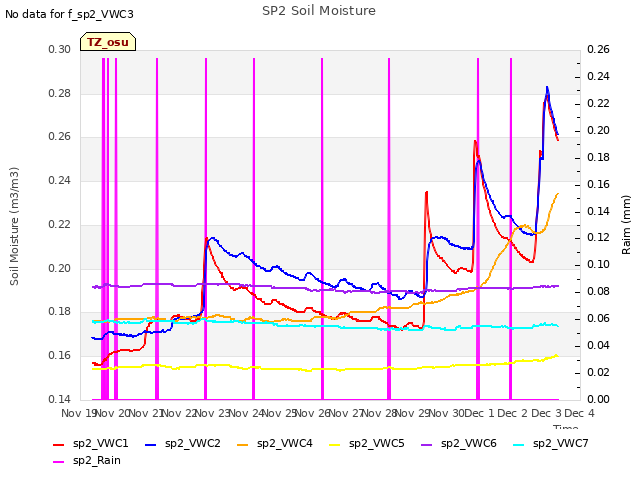Click the Raim (mm) right axis label
Viewport: 640px width, 480px height.
coord(626,225)
